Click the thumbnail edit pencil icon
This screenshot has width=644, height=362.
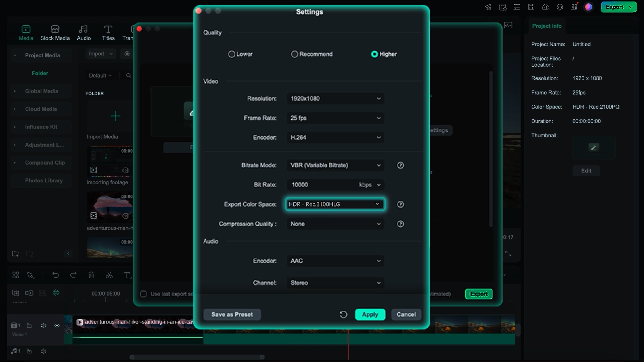pos(593,148)
